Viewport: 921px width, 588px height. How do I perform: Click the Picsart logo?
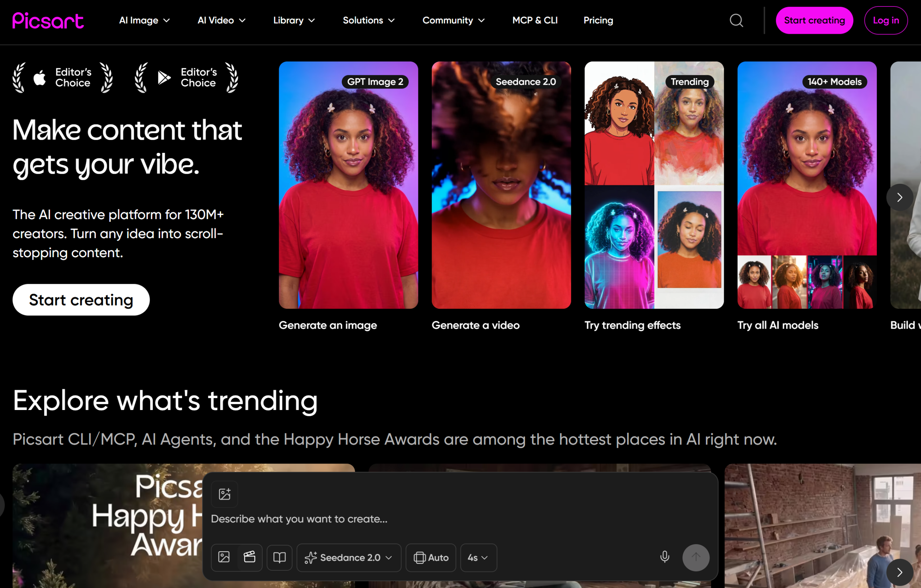[48, 20]
